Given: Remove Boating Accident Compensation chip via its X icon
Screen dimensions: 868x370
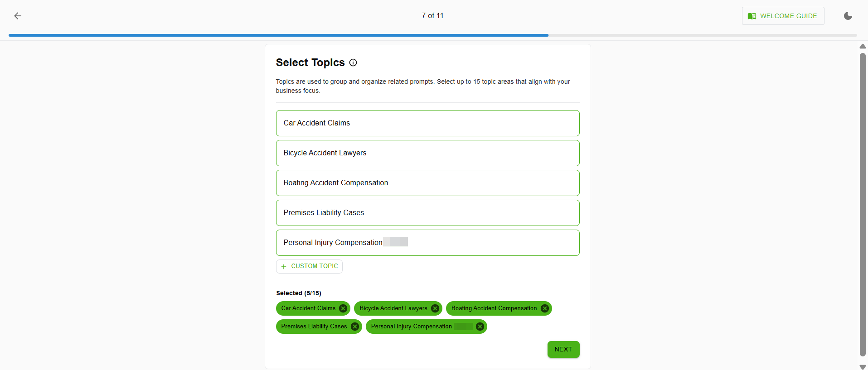Looking at the screenshot, I should pyautogui.click(x=544, y=308).
